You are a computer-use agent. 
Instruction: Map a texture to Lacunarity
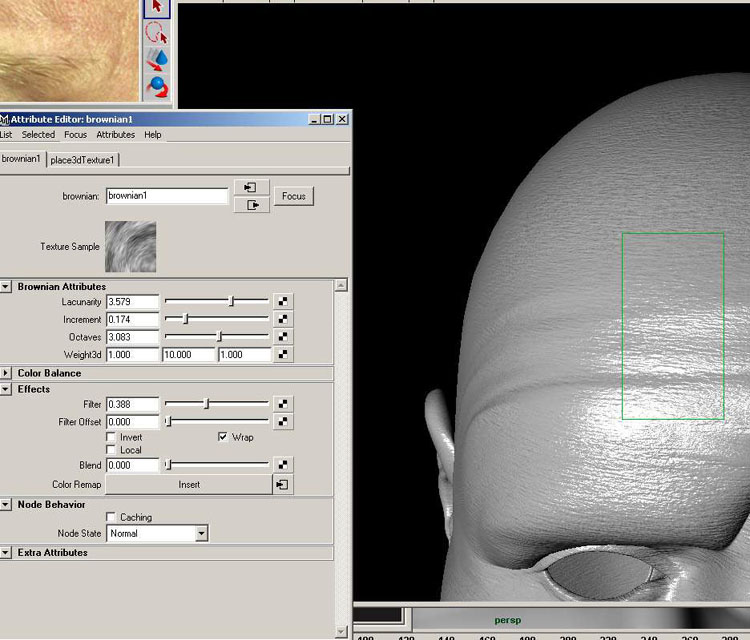point(283,302)
